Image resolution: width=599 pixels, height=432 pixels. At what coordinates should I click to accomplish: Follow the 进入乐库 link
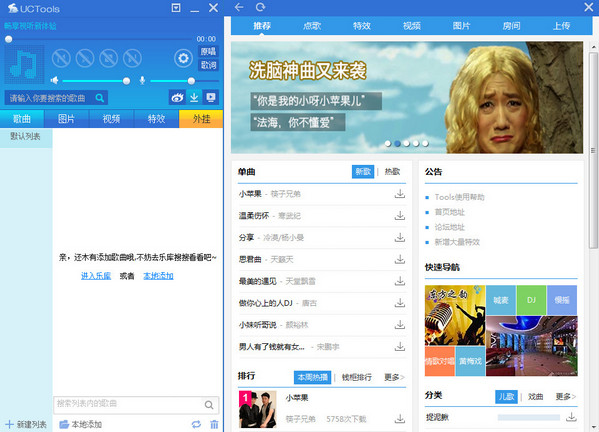click(x=96, y=276)
